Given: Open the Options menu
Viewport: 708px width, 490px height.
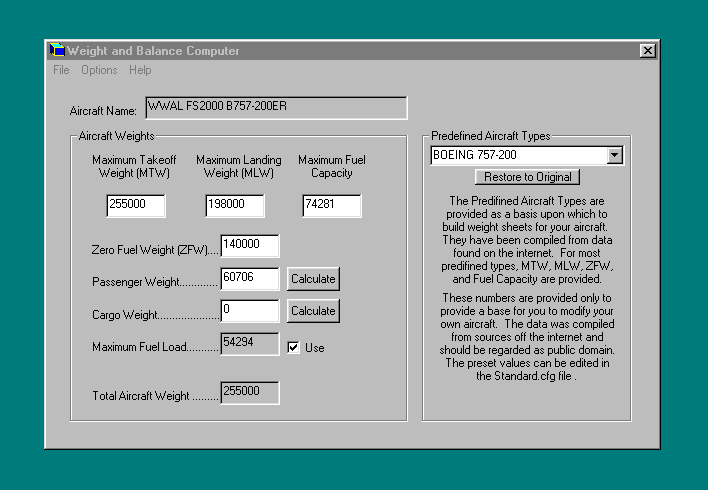Looking at the screenshot, I should click(99, 70).
